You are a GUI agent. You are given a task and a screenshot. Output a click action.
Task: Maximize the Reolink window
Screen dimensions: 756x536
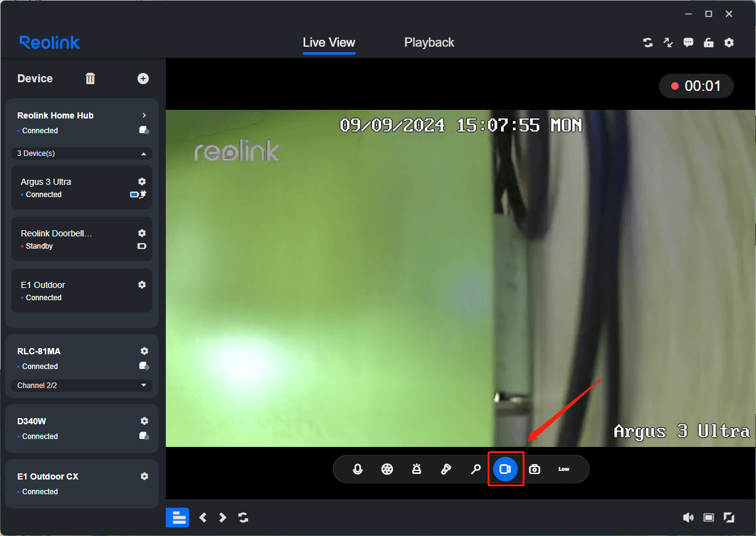click(709, 14)
